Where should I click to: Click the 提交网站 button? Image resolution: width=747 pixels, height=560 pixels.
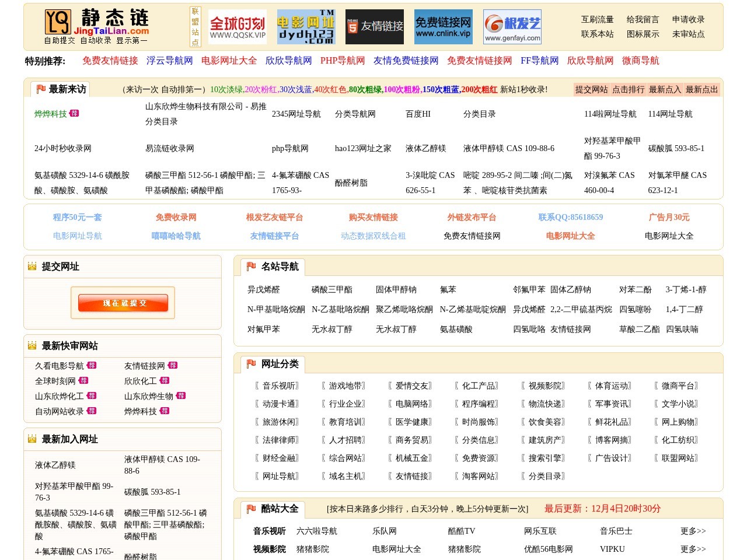(x=592, y=89)
